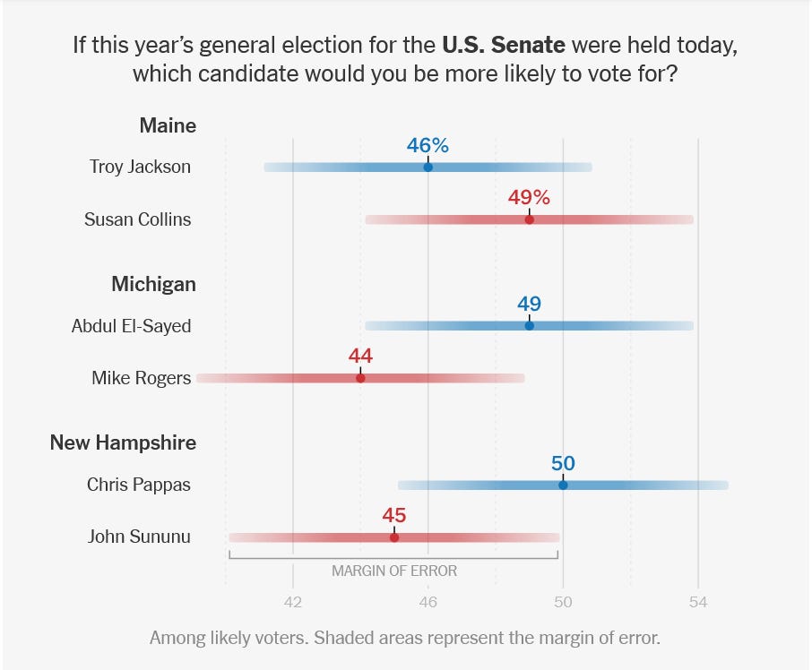The height and width of the screenshot is (670, 812).
Task: Click the bold U.S. Senate title text
Action: [504, 45]
